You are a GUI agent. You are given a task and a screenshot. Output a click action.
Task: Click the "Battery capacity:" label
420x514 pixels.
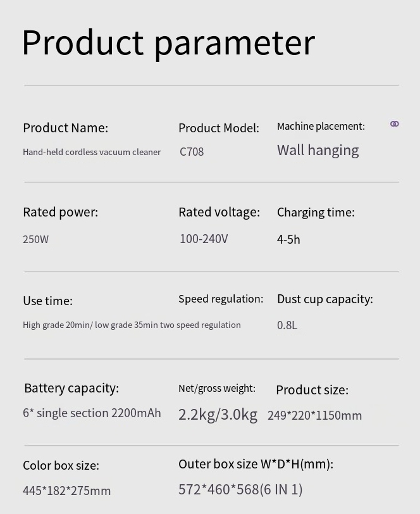(x=71, y=388)
